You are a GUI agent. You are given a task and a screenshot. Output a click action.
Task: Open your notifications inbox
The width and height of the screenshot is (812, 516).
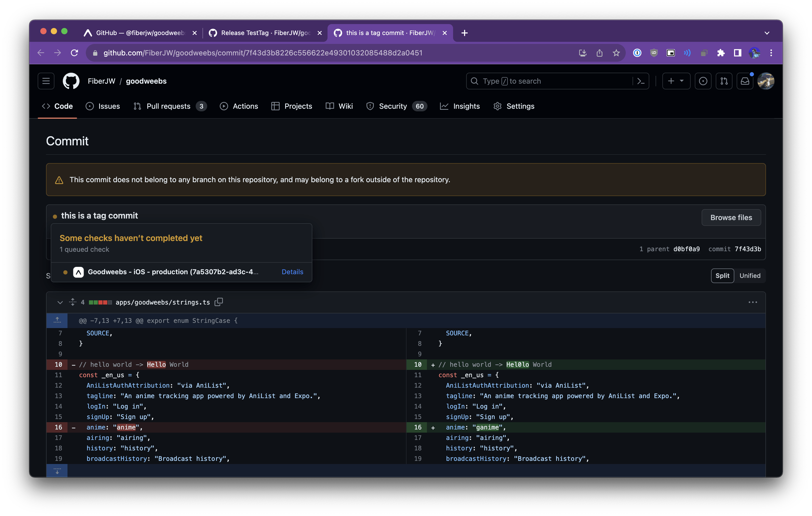[745, 81]
